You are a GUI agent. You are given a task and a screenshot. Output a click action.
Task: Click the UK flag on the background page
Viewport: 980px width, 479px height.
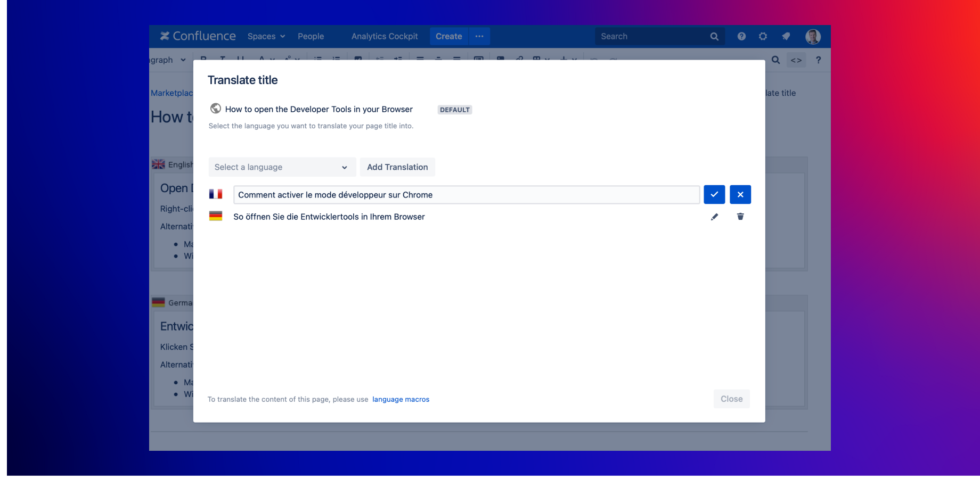coord(158,164)
